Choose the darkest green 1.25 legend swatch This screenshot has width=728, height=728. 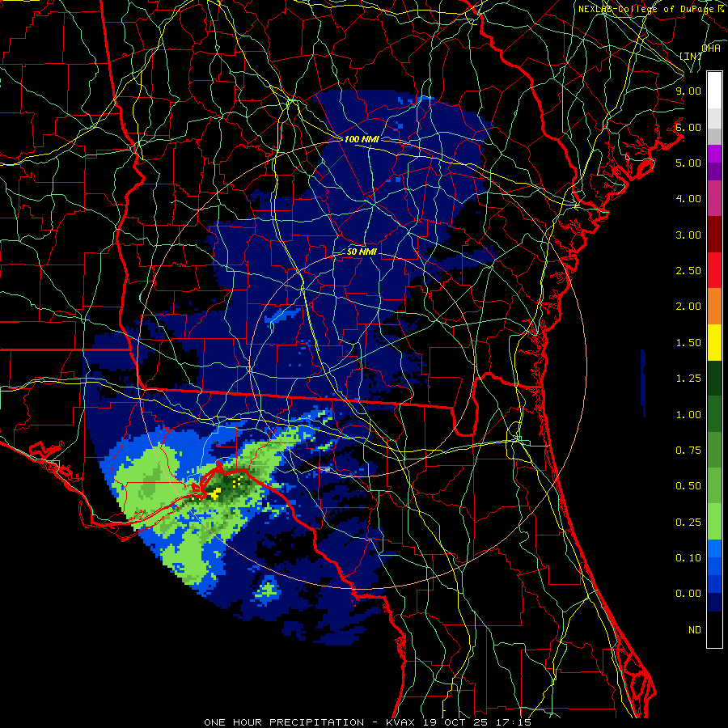pos(714,379)
